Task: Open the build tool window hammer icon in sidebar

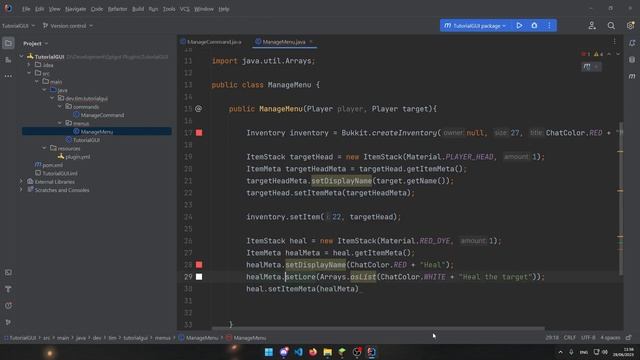Action: (x=8, y=289)
